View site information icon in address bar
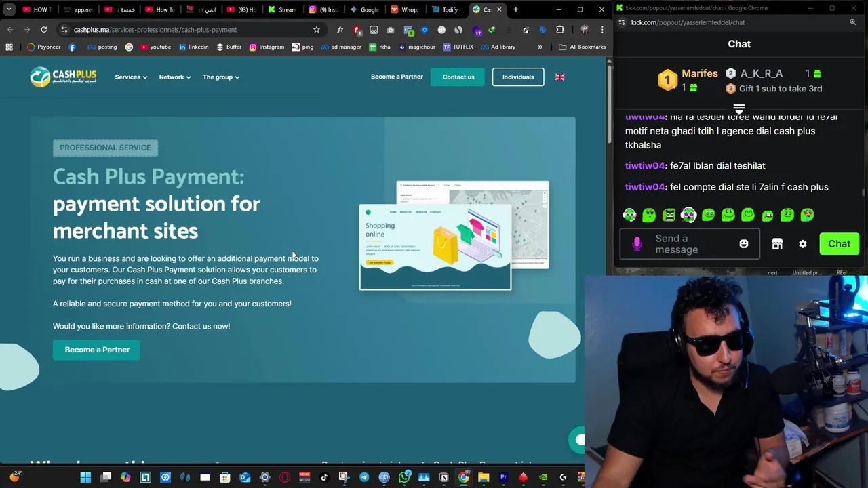This screenshot has width=868, height=488. (64, 30)
